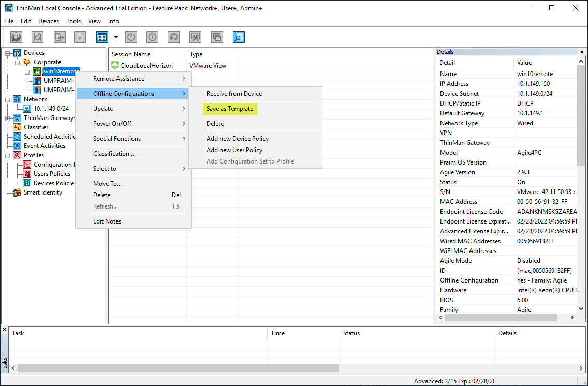Screen dimensions: 588x386
Task: Click the win10remote device icon
Action: coord(37,71)
